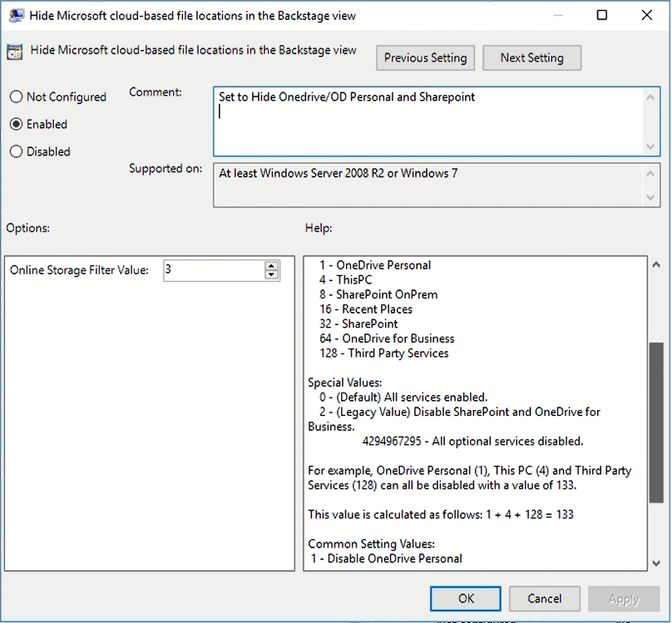Click the Comment box scroll-down arrow

point(650,148)
